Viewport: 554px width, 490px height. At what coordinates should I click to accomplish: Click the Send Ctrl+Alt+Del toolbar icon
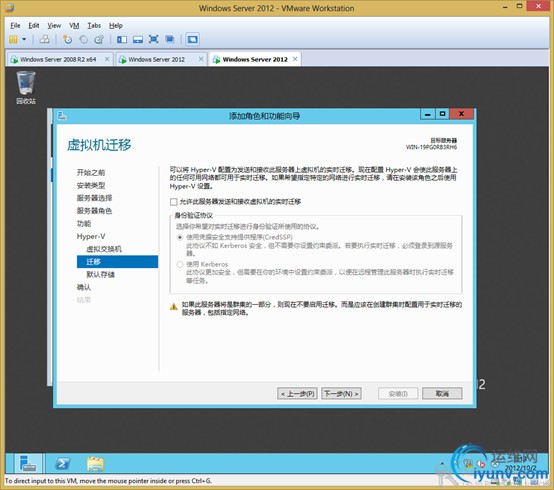[45, 39]
